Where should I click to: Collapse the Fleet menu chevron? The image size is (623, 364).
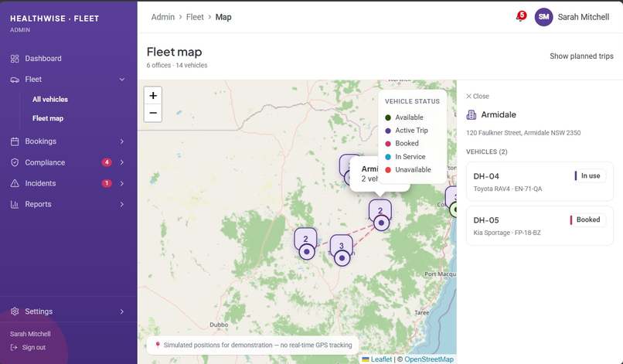[x=122, y=80]
